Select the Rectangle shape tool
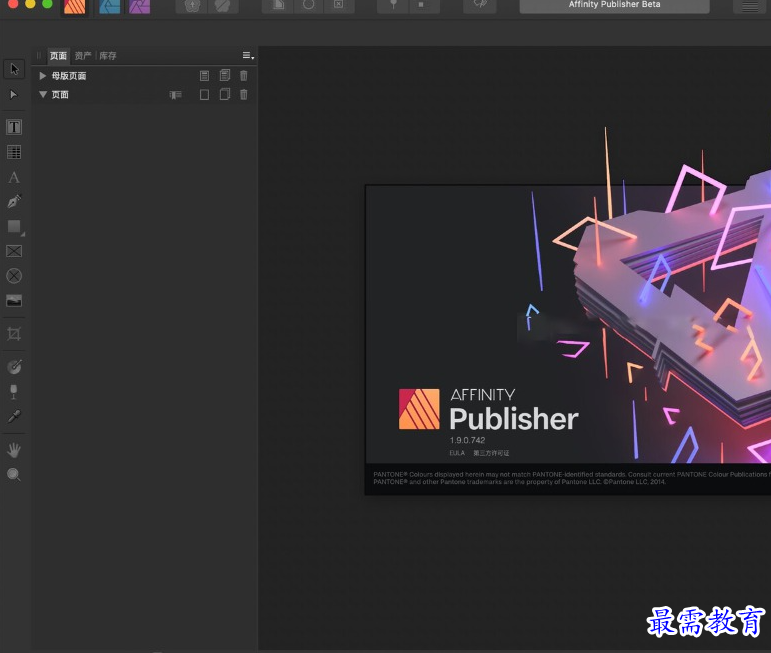Screen dimensions: 771x653 (x=14, y=227)
